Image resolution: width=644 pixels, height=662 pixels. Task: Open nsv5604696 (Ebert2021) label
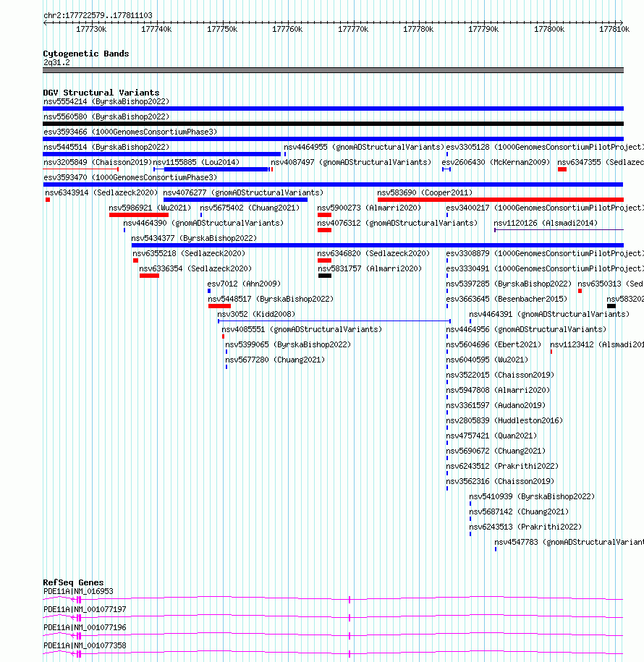[493, 345]
